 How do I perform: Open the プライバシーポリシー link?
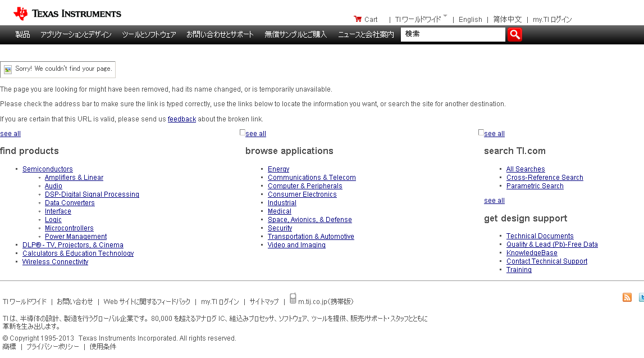[53, 347]
